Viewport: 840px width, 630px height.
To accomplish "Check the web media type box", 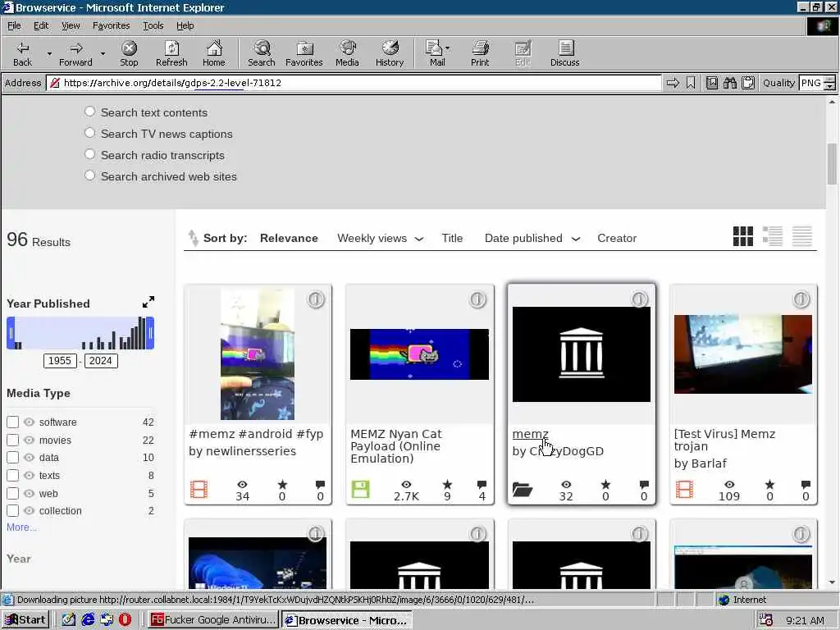I will (13, 493).
